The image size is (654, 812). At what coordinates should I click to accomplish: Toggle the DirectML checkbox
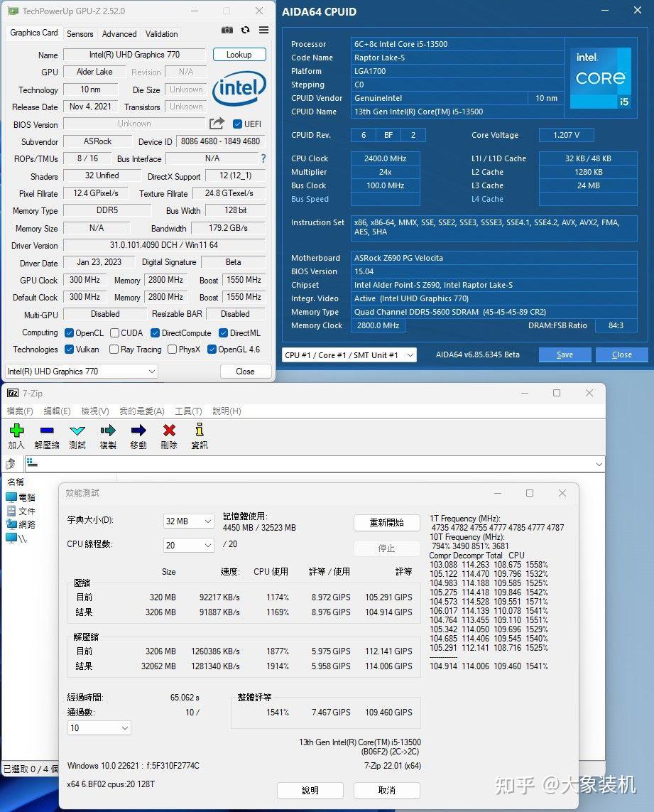pos(223,332)
